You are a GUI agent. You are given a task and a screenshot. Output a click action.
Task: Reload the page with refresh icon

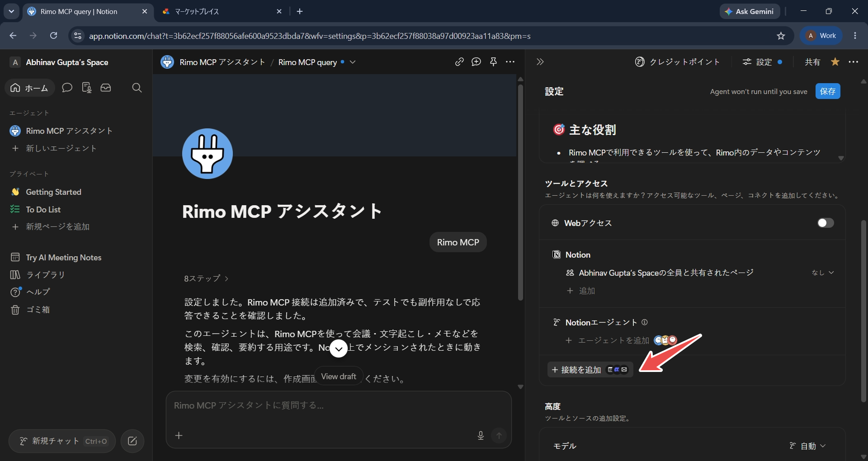53,36
